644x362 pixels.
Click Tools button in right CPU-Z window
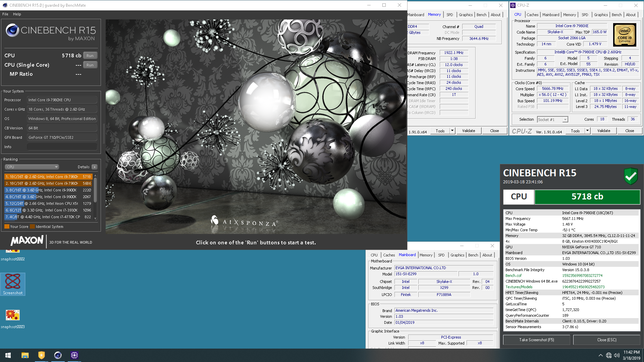[575, 131]
